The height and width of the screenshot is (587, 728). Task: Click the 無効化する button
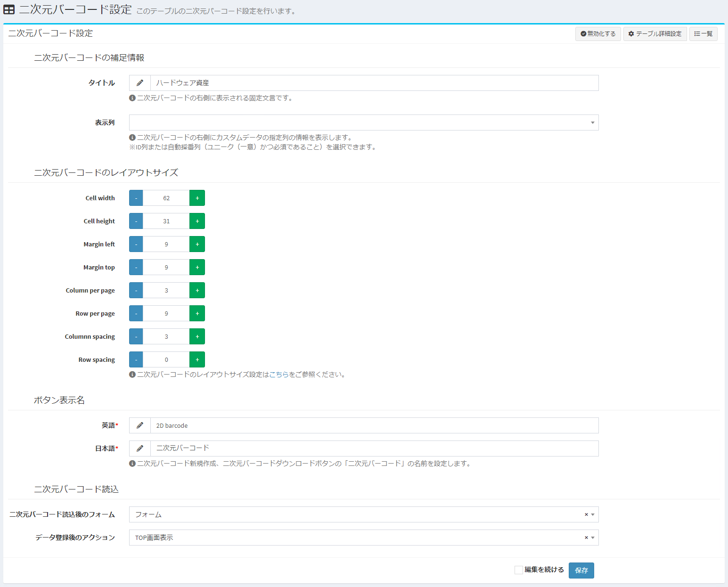[x=598, y=34]
